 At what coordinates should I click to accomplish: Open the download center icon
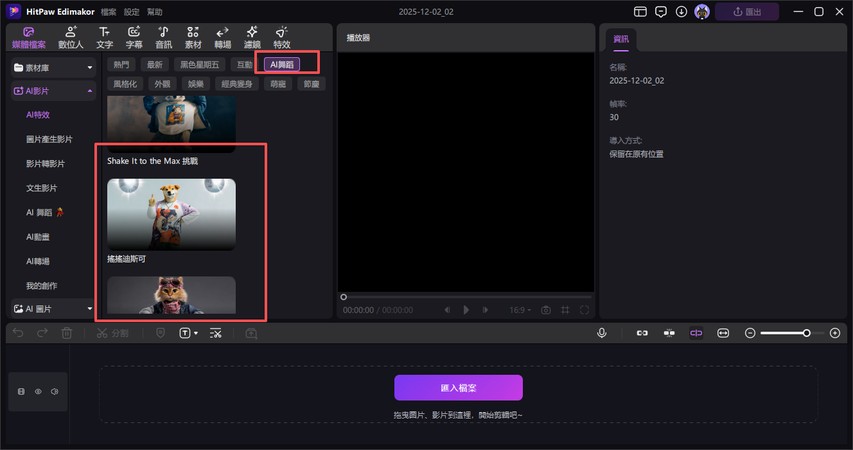coord(681,11)
